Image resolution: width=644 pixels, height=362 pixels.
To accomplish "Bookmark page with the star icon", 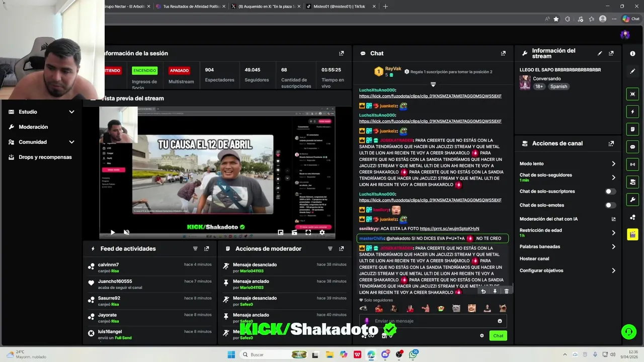I will (x=556, y=19).
